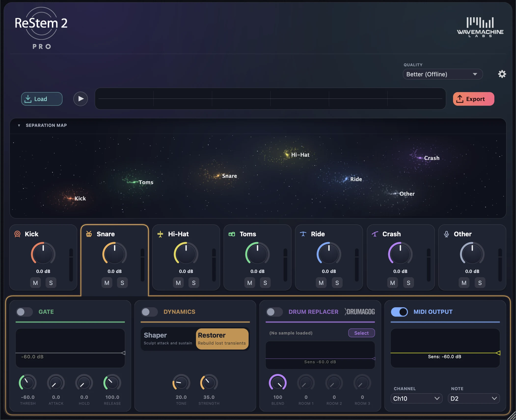The height and width of the screenshot is (420, 516).
Task: Click the Ride cymbal icon
Action: tap(303, 234)
